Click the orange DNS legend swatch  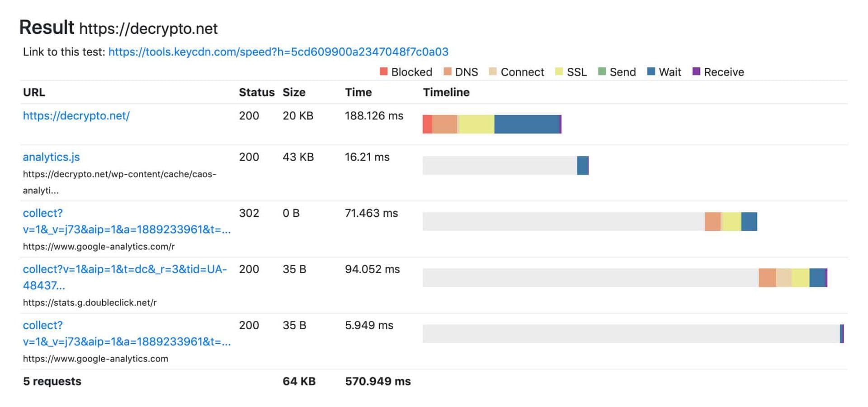[x=448, y=71]
